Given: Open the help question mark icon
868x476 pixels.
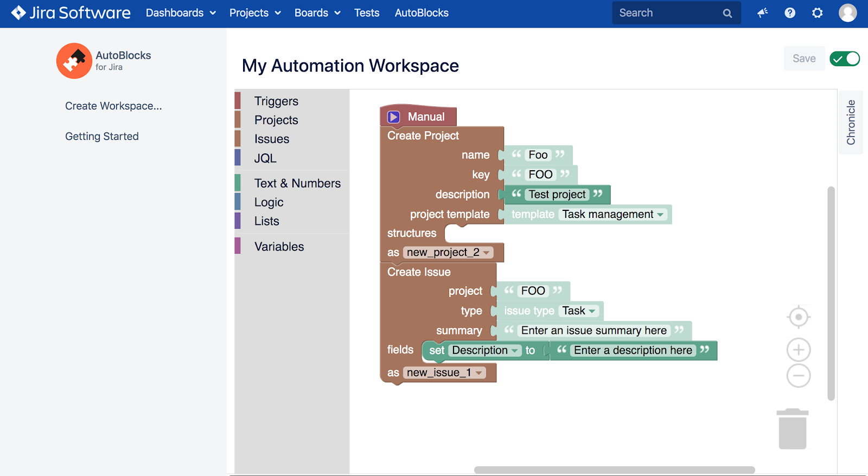Looking at the screenshot, I should (790, 12).
